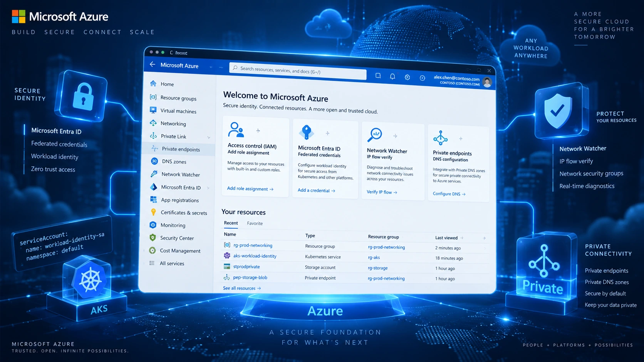Open the rg-prod-networking resource name link
Image resolution: width=644 pixels, height=362 pixels.
253,245
